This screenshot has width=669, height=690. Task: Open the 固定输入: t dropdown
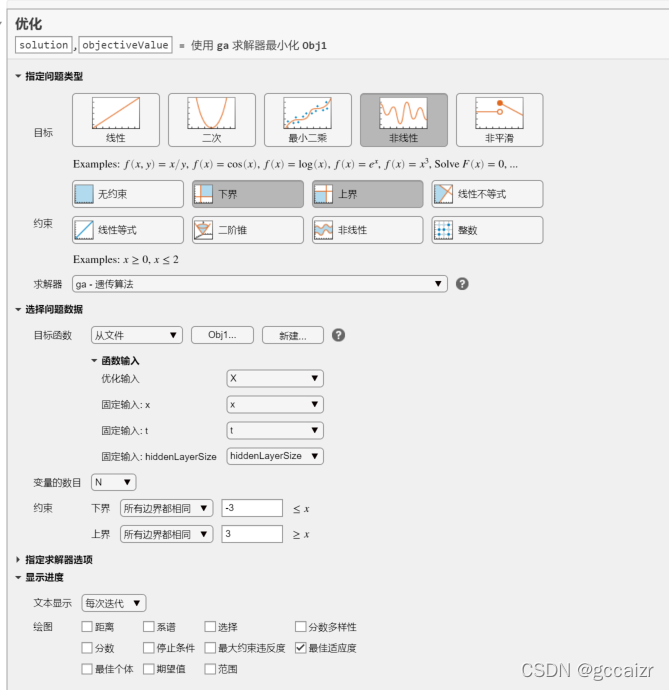(x=275, y=430)
